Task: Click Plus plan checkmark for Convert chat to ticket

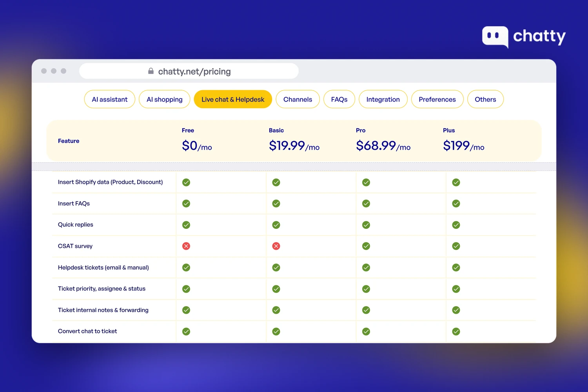Action: (x=456, y=332)
